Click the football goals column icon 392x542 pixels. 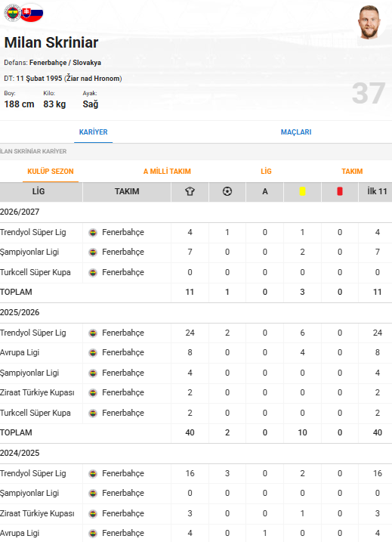[x=227, y=191]
